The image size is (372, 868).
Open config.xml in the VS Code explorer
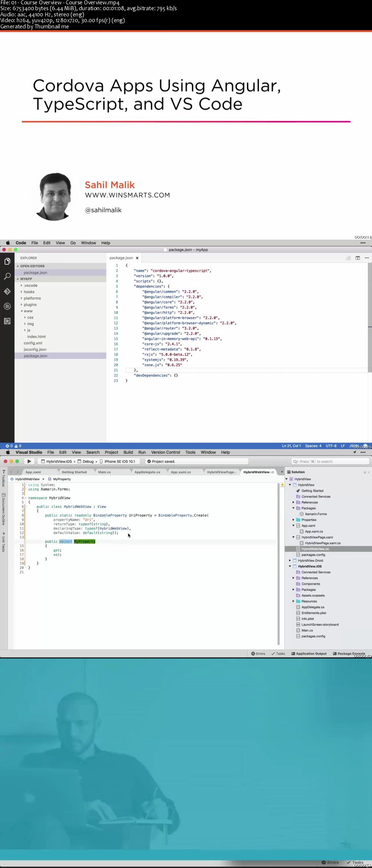(33, 343)
